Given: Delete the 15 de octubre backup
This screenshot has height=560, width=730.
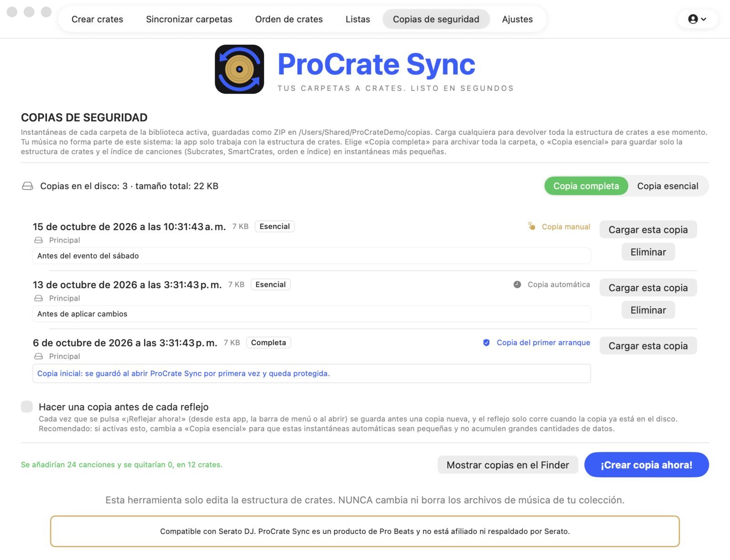Looking at the screenshot, I should point(648,252).
